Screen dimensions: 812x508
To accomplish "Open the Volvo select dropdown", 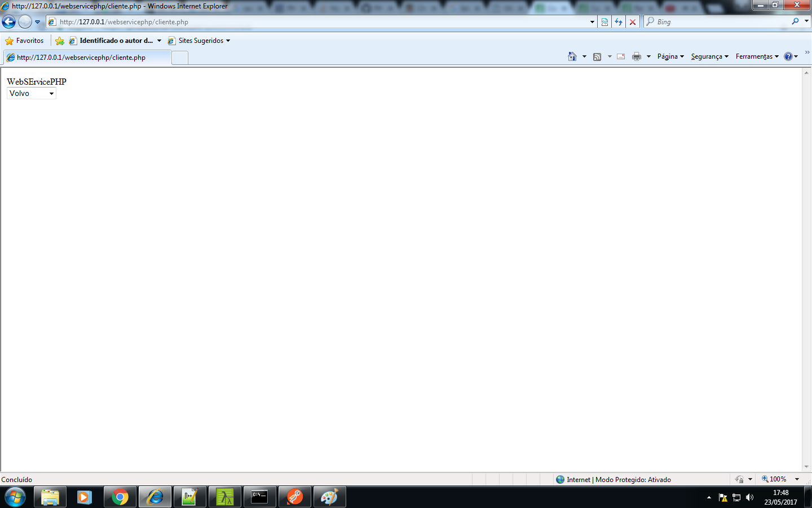I will click(32, 94).
